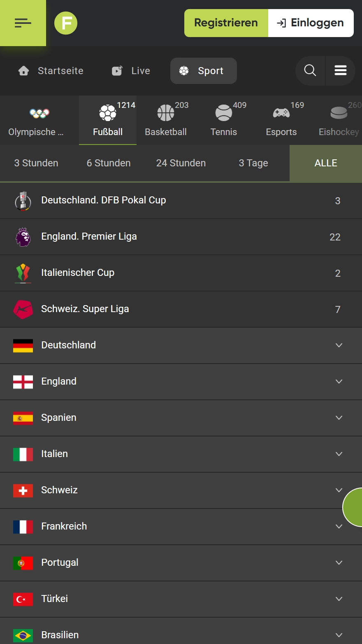The width and height of the screenshot is (362, 644).
Task: Click the DFB Pokal Cup trophy icon
Action: (23, 201)
